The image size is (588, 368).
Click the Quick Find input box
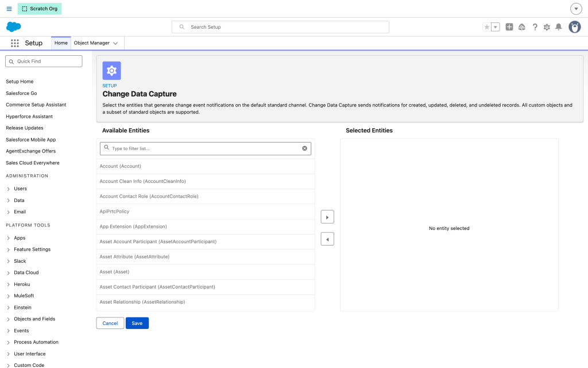point(44,61)
